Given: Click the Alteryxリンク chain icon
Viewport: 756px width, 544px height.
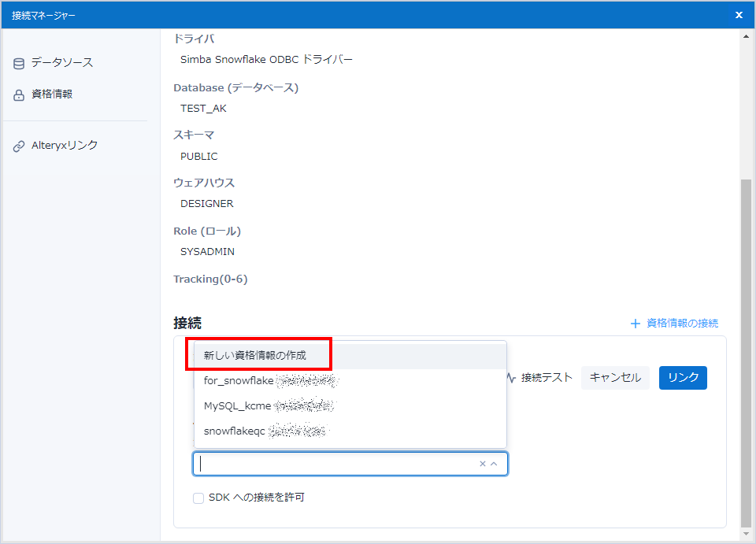Looking at the screenshot, I should click(x=19, y=146).
